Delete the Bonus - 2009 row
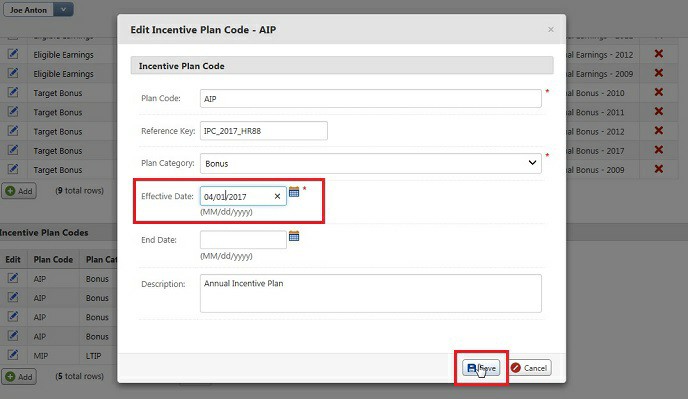 [x=659, y=169]
